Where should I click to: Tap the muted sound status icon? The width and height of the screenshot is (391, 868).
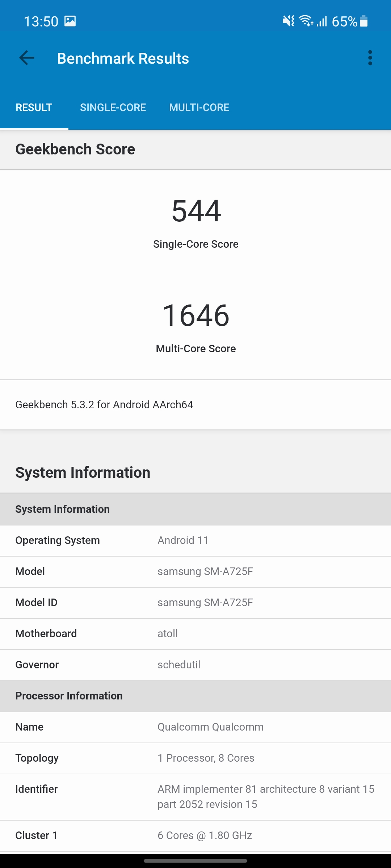(289, 21)
